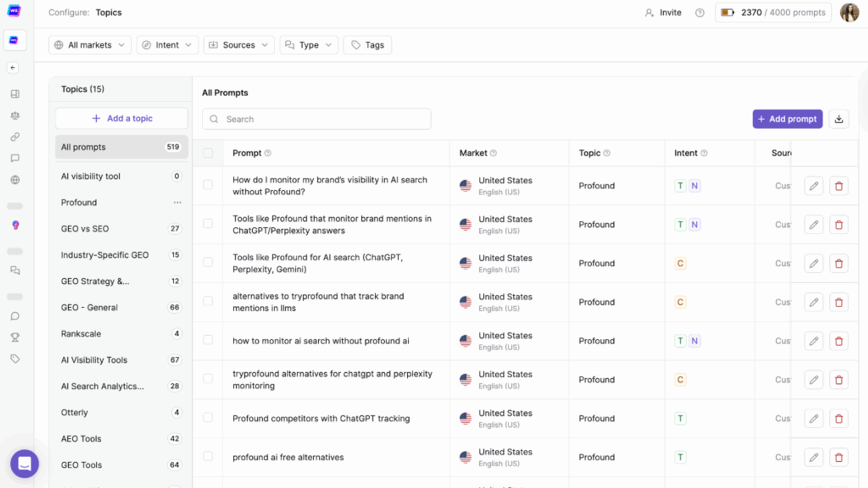Open the book/dashboard sidebar icon
868x488 pixels.
15,94
